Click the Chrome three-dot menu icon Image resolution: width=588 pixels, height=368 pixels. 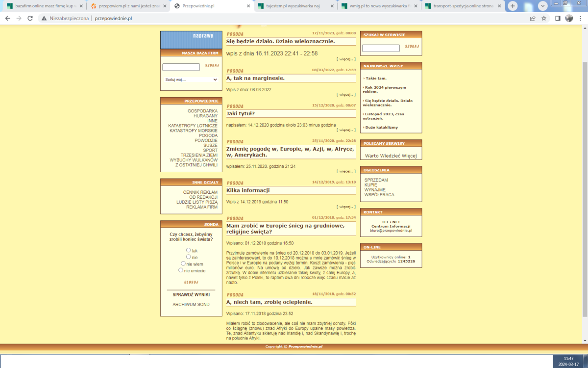tap(581, 18)
